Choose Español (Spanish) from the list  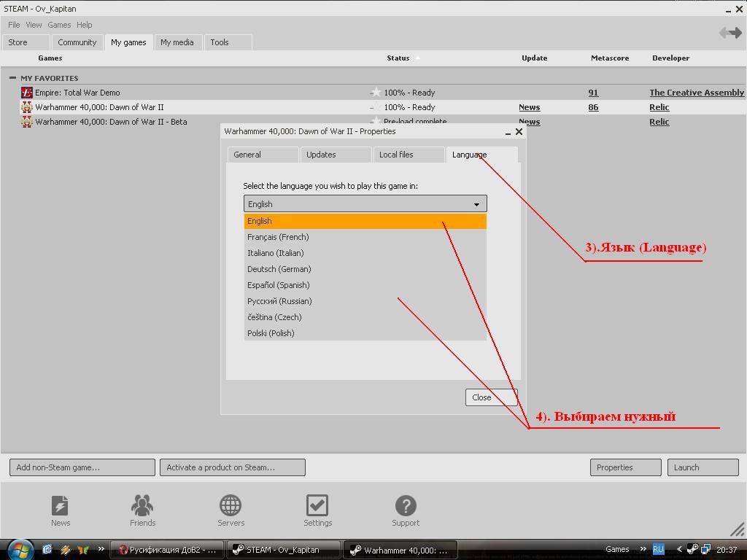point(365,285)
